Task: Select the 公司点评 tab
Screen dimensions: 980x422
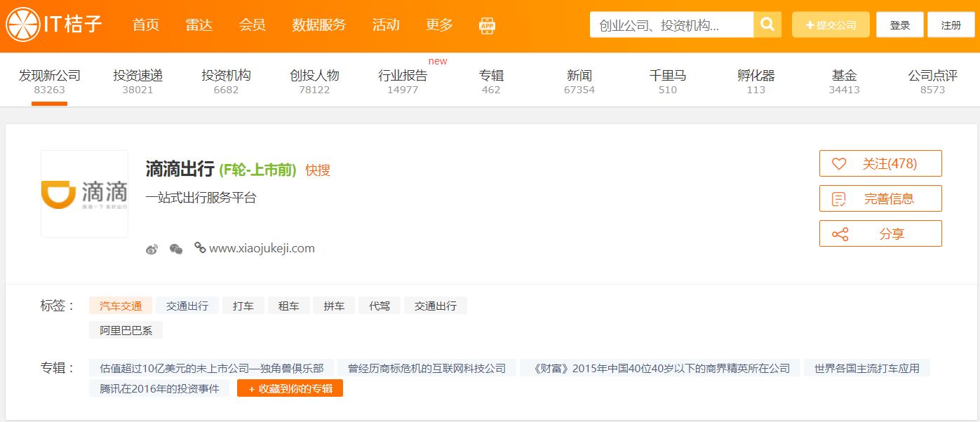Action: click(x=932, y=81)
